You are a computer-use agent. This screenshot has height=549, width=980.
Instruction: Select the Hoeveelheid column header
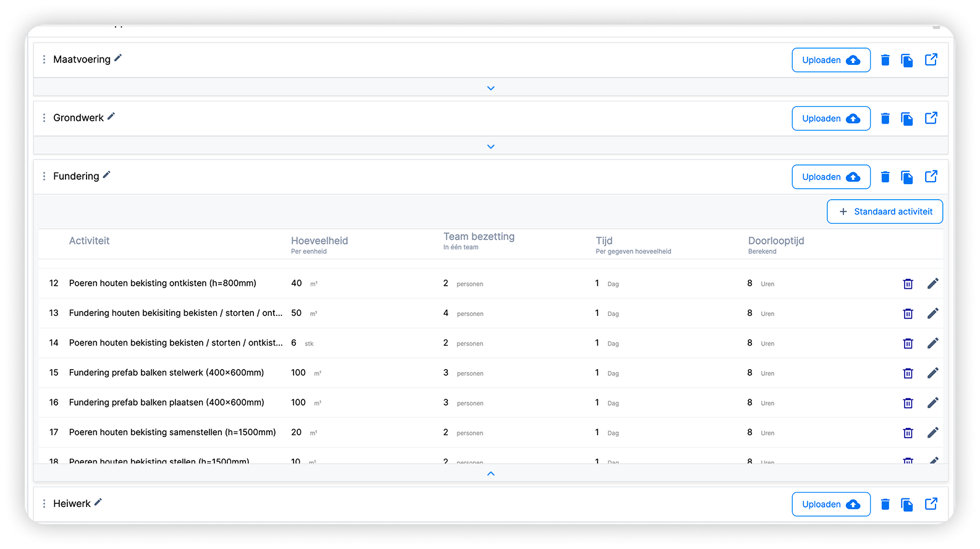pos(319,240)
